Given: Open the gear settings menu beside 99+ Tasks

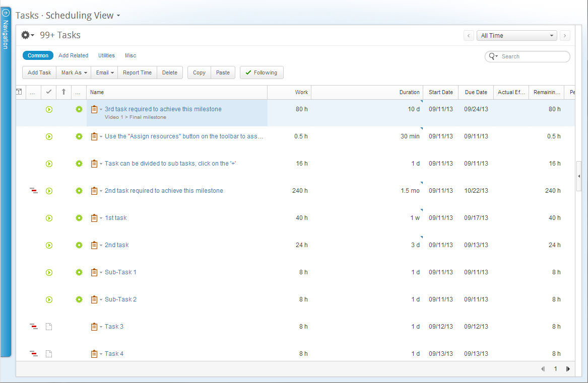Looking at the screenshot, I should point(27,35).
